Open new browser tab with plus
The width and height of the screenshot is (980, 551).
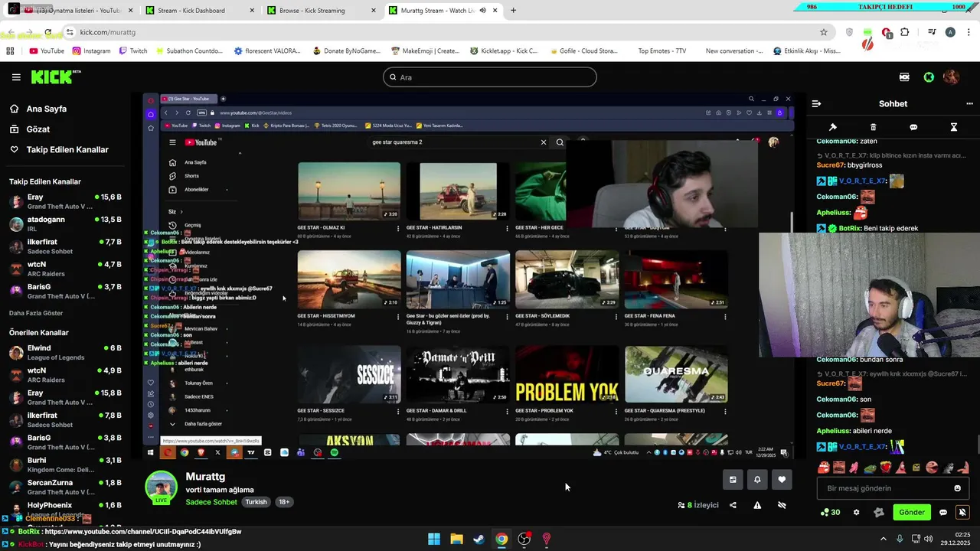click(x=513, y=11)
